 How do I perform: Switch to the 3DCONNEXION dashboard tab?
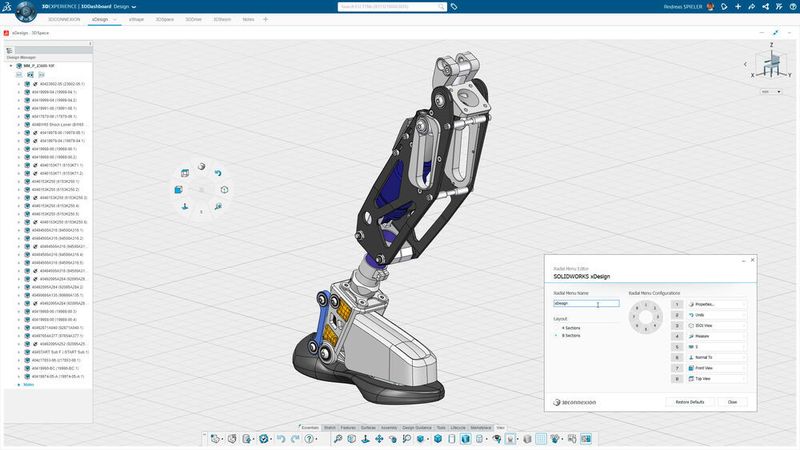[x=64, y=19]
